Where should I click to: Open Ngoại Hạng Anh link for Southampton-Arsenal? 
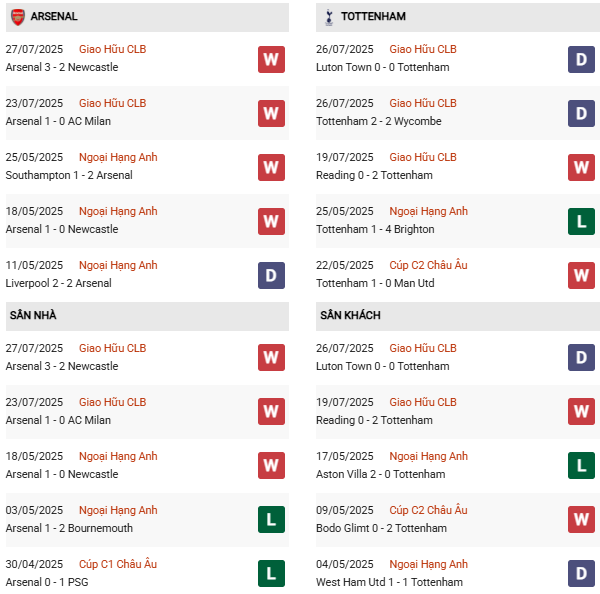tap(118, 157)
